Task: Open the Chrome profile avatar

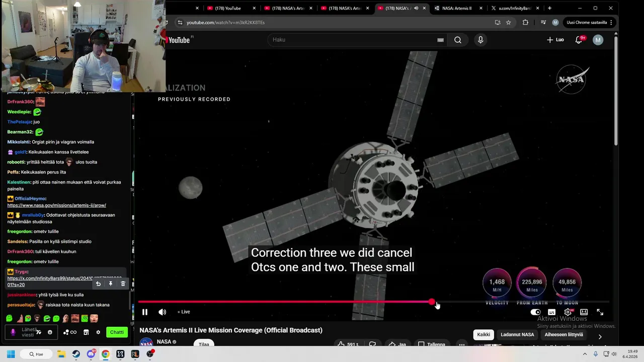Action: 555,23
